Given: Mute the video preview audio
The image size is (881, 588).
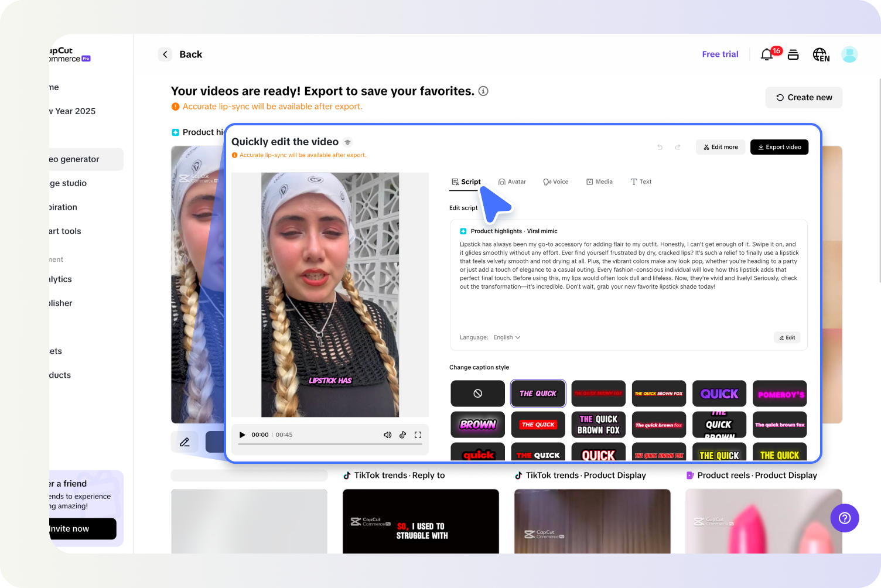Looking at the screenshot, I should pos(387,435).
